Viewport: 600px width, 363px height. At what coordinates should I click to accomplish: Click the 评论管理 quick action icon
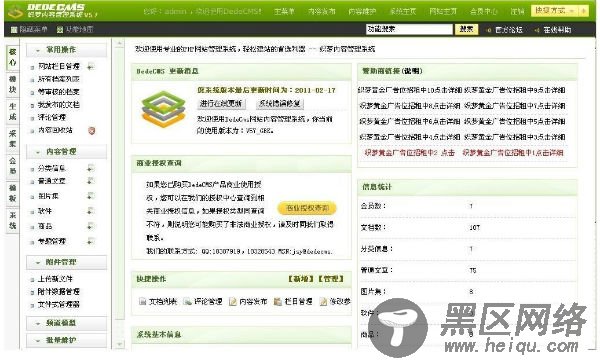coord(188,301)
